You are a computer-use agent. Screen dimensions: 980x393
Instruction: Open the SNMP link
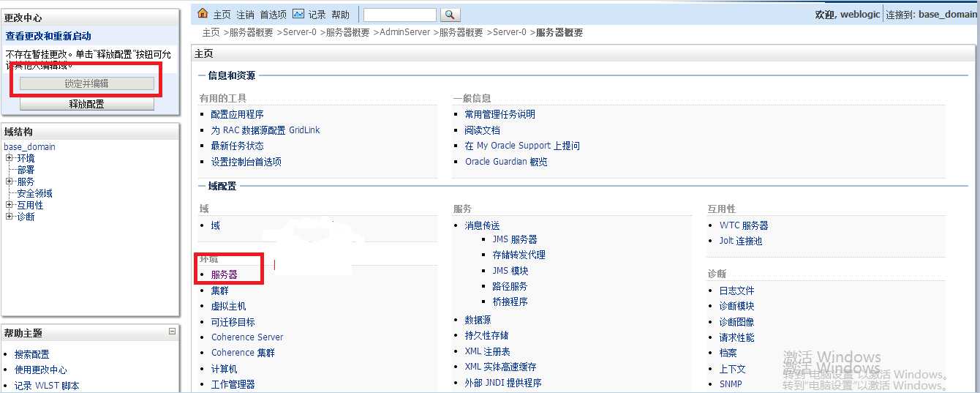pos(731,383)
